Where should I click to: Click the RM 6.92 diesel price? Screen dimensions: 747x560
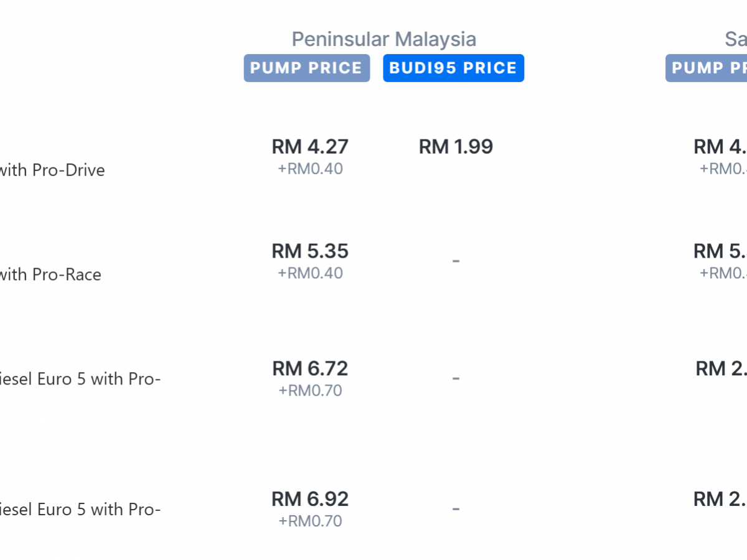309,499
